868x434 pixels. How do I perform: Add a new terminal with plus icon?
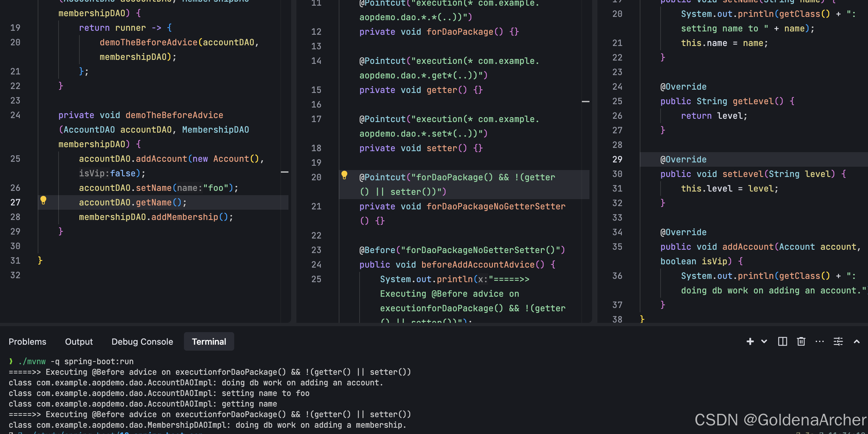click(x=750, y=341)
